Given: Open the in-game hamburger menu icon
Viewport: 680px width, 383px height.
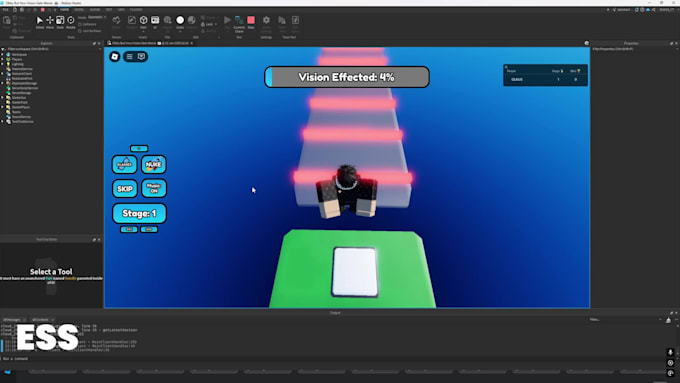Looking at the screenshot, I should [129, 56].
